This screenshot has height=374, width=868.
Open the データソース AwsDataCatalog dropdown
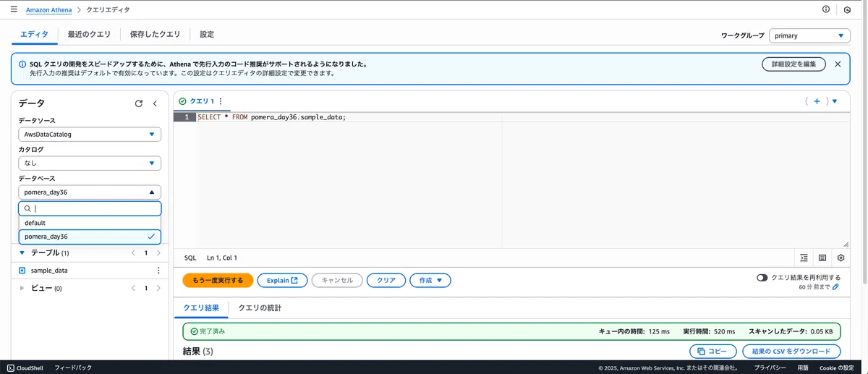pos(90,135)
